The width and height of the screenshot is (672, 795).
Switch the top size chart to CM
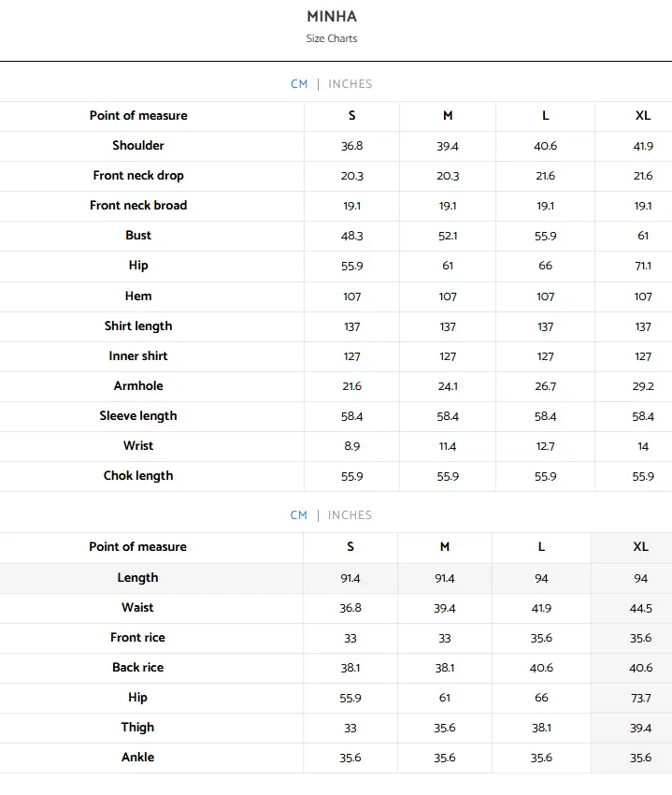coord(299,83)
